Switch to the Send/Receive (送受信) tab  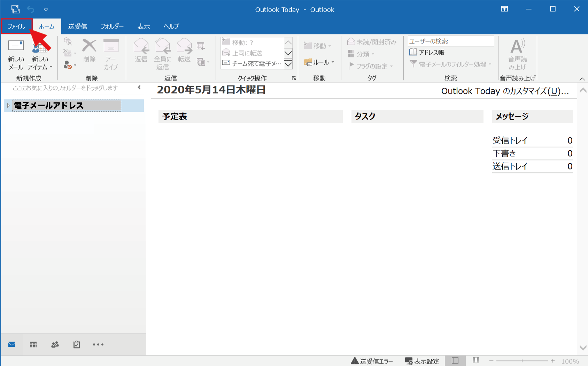[x=77, y=26]
